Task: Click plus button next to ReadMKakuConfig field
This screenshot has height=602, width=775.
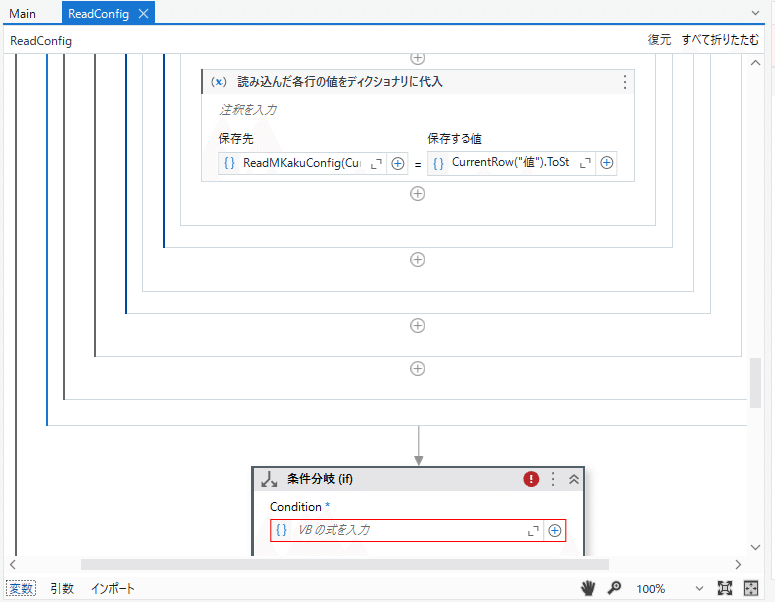Action: click(x=398, y=164)
